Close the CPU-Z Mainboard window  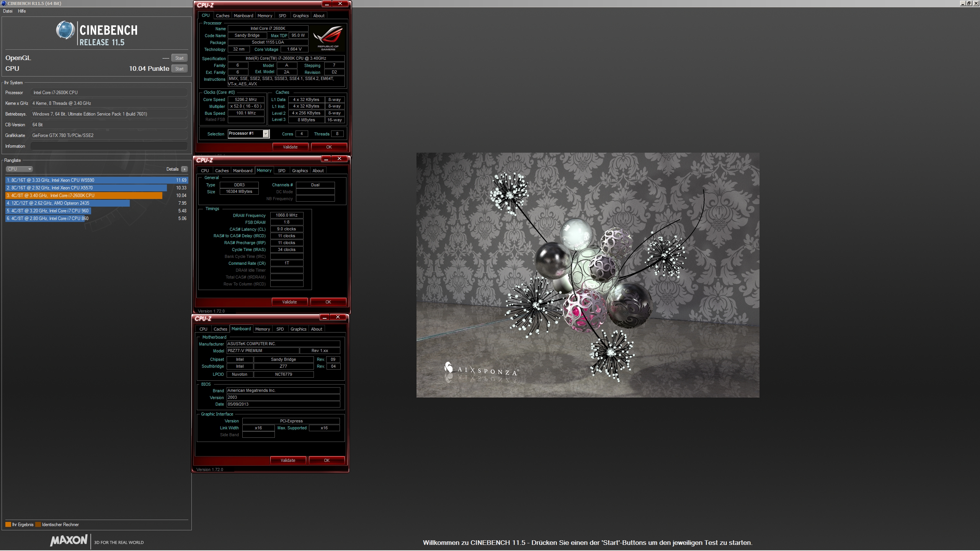point(338,317)
